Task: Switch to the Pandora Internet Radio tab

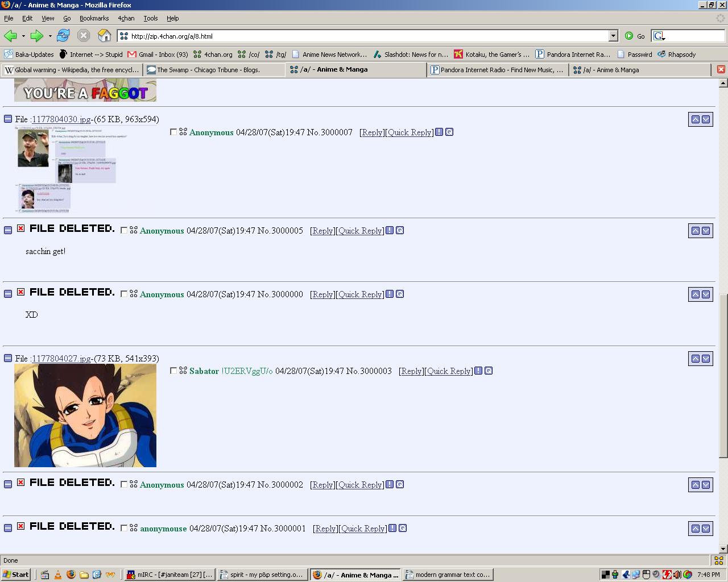Action: pos(498,70)
